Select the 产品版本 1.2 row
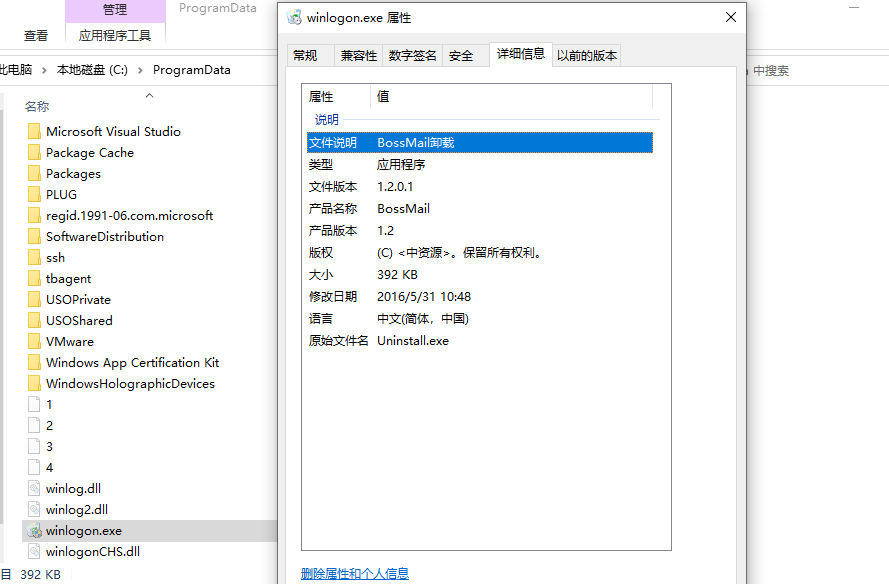The width and height of the screenshot is (889, 584). [480, 231]
